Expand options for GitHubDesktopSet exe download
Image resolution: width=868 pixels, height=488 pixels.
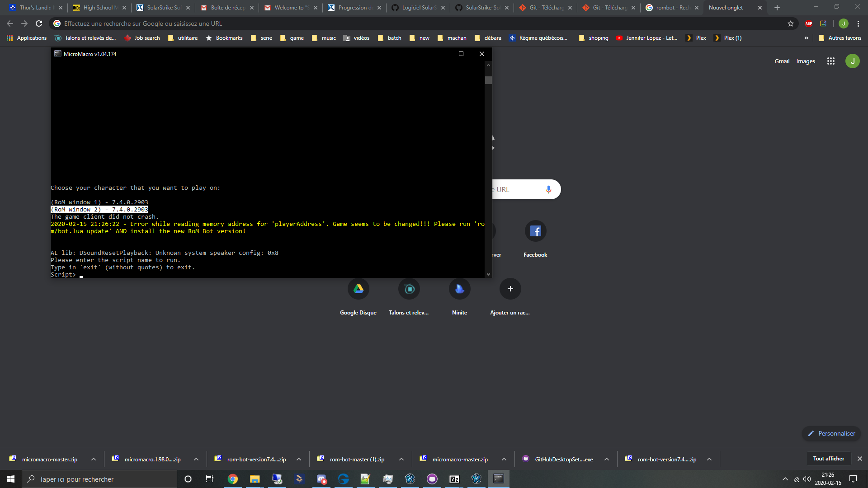click(606, 459)
